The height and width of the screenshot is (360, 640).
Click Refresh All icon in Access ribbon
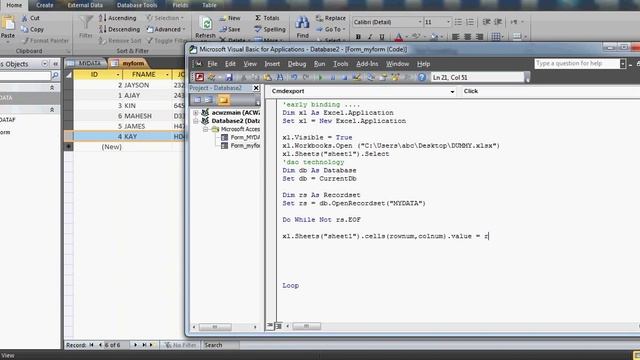206,24
